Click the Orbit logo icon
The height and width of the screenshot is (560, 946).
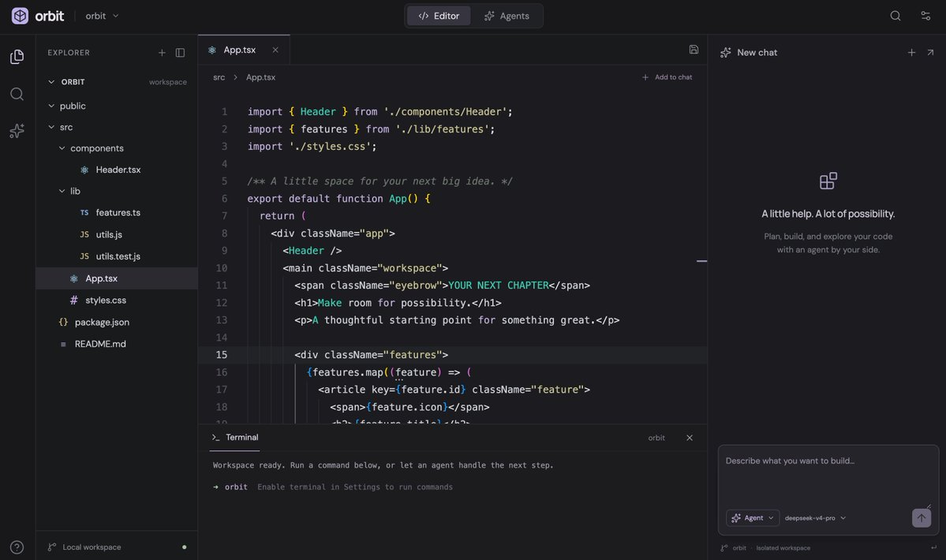pos(20,16)
